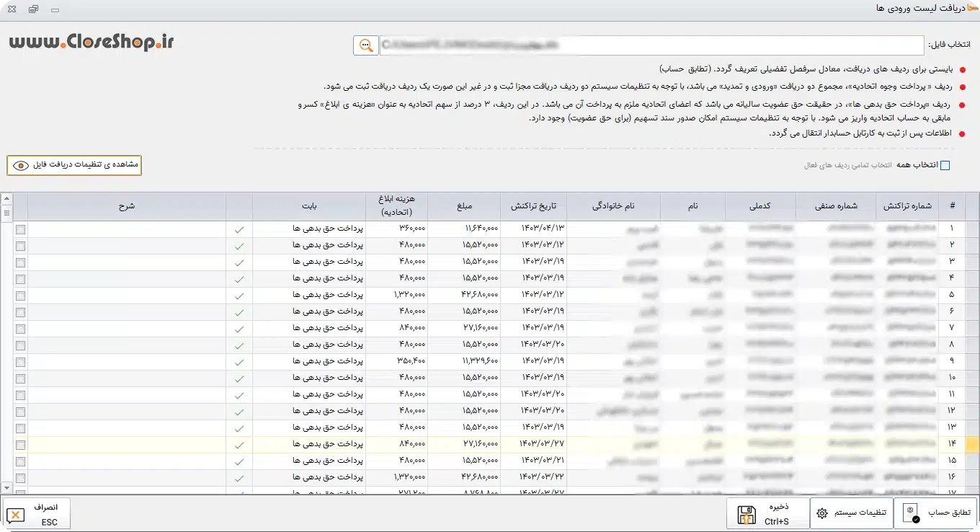Select the amount ۱۱,۶۴۰,۰۰۰ in row 1
980x532 pixels.
coord(481,229)
